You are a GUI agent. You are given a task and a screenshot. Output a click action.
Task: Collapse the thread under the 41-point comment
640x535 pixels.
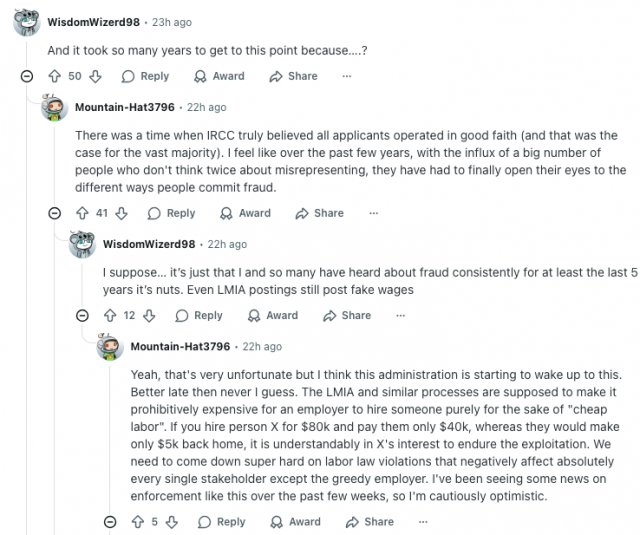55,213
